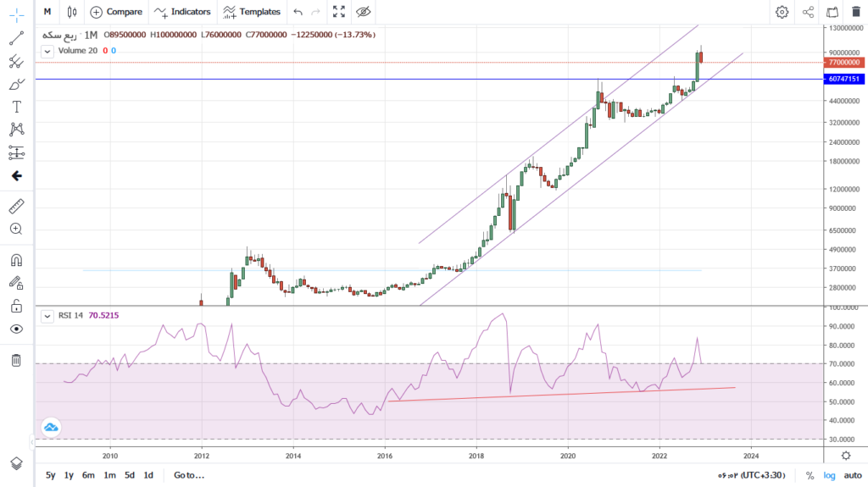This screenshot has width=868, height=487.
Task: Click the top toolbar folder icon
Action: coord(832,12)
